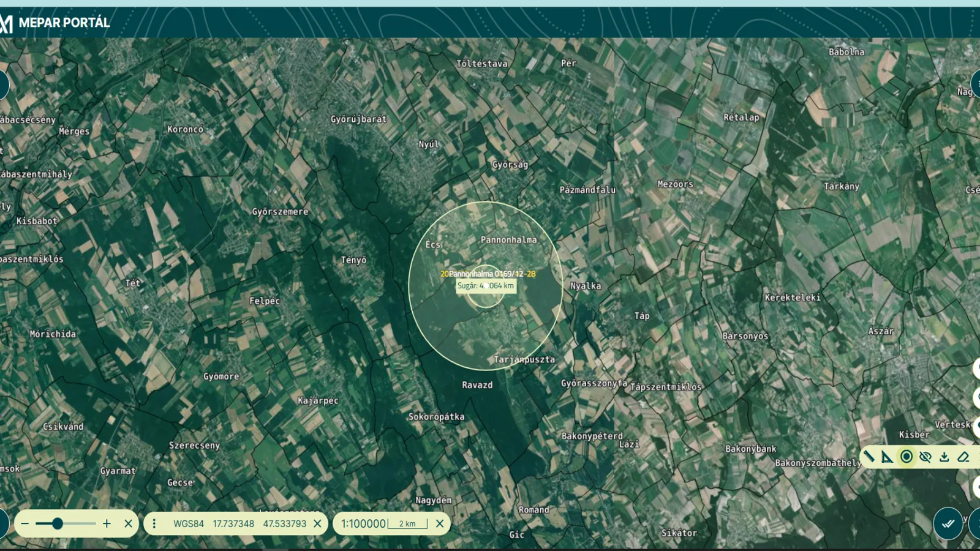Click the 17.737348 longitude value
980x551 pixels.
pyautogui.click(x=233, y=524)
